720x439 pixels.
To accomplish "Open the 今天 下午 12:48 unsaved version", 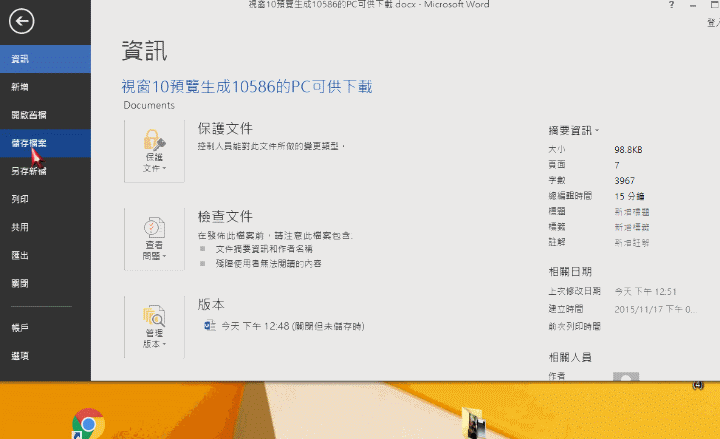I will tap(293, 326).
